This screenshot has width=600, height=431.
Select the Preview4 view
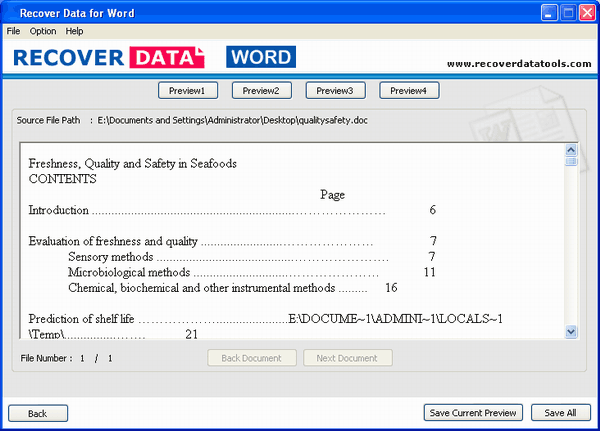coord(408,91)
